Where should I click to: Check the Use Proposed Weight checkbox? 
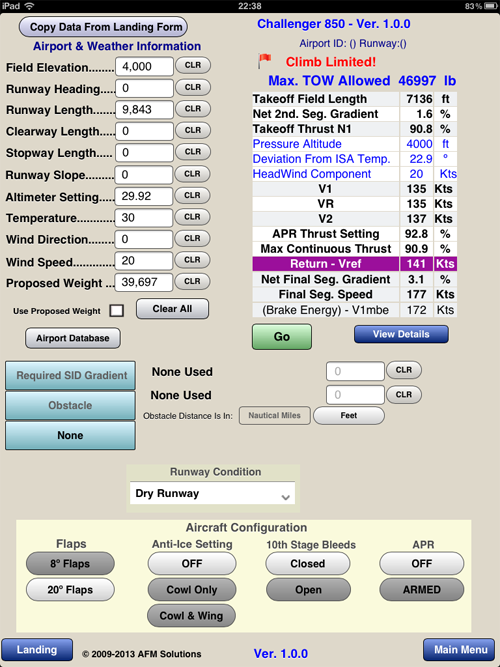[117, 311]
